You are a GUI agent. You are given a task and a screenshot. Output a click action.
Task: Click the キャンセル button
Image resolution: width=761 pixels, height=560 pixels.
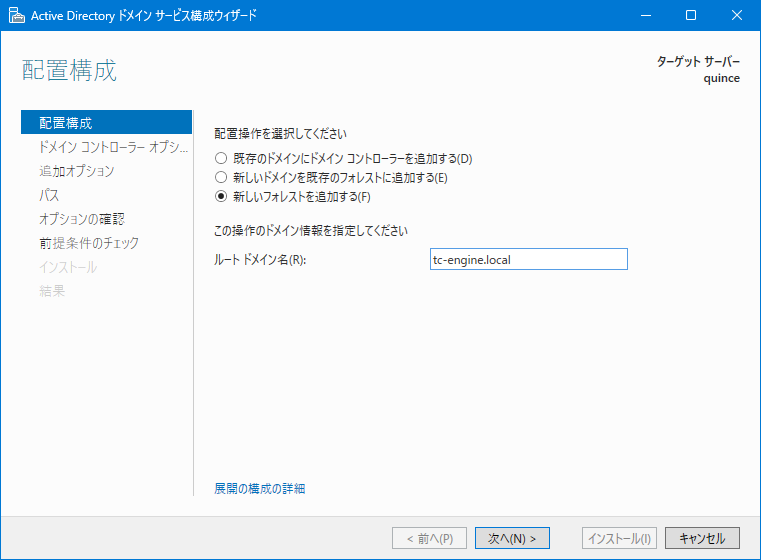[x=702, y=538]
